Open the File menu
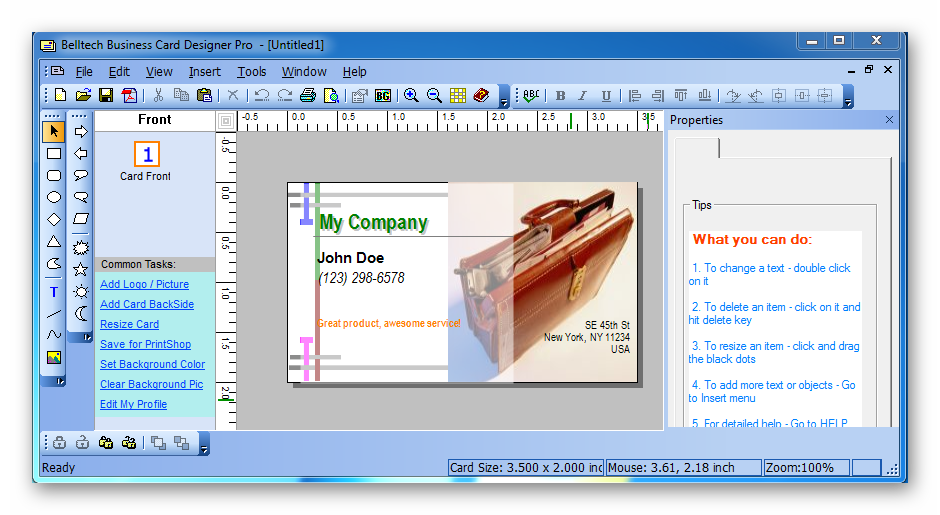This screenshot has height=515, width=940. tap(84, 72)
